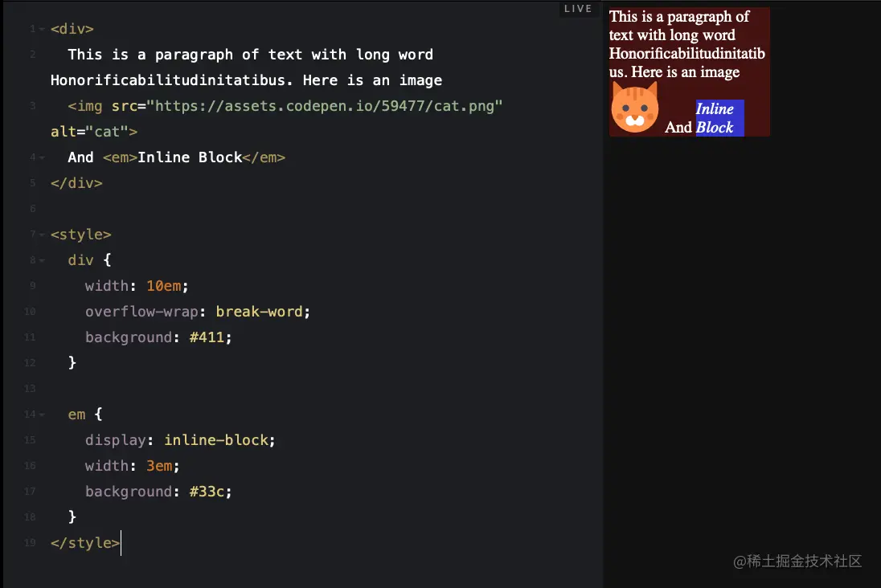This screenshot has height=588, width=881.
Task: Click line number 19 in gutter
Action: point(30,543)
